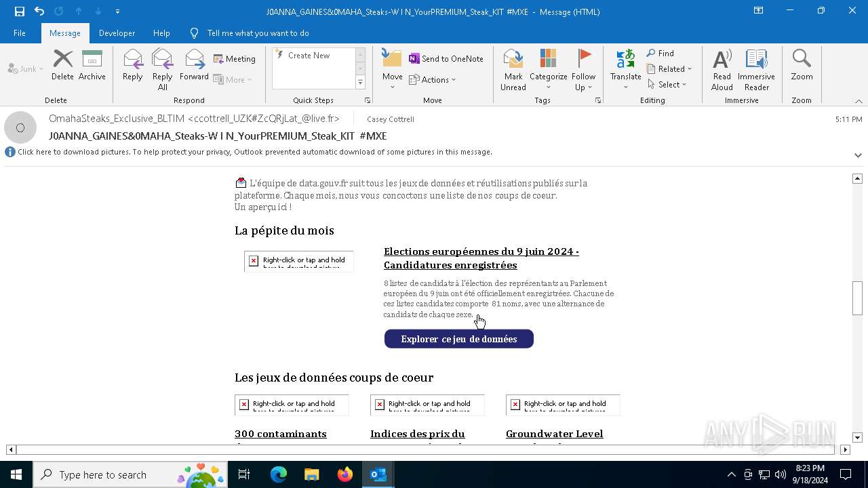Open the Indices des prix du link

(418, 434)
